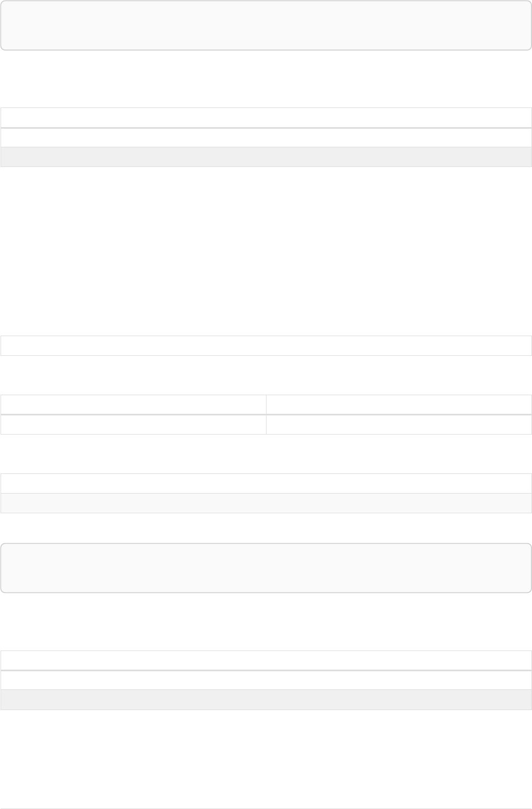Screen dimensions: 532x809
Task: Click the header divider in the last table
Action: click(266, 670)
